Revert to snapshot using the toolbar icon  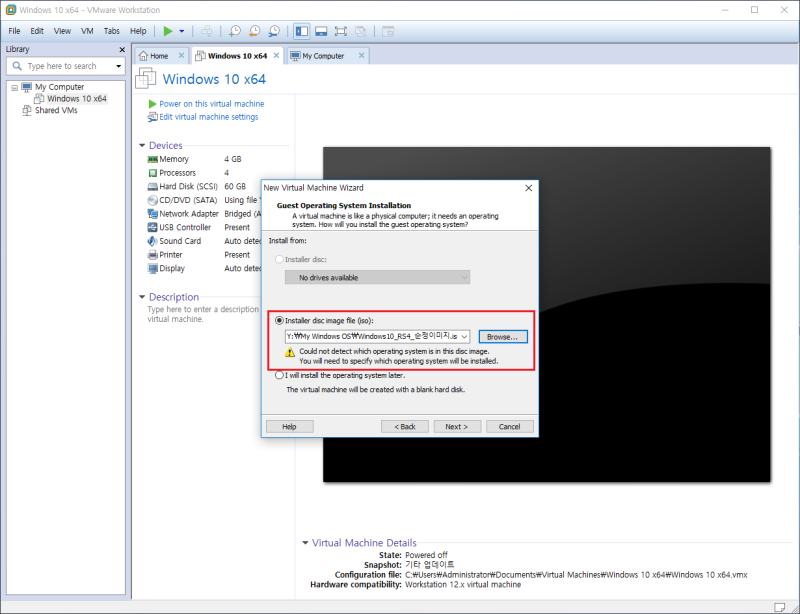(254, 31)
